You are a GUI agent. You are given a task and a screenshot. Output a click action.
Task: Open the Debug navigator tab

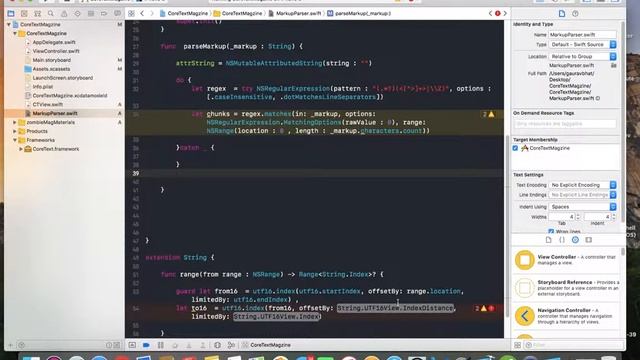coord(91,13)
